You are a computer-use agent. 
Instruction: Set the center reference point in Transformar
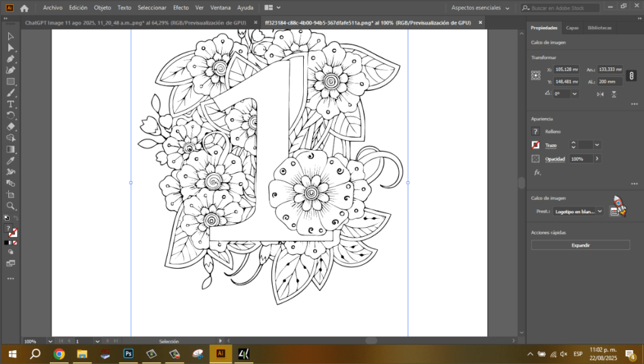[x=536, y=75]
